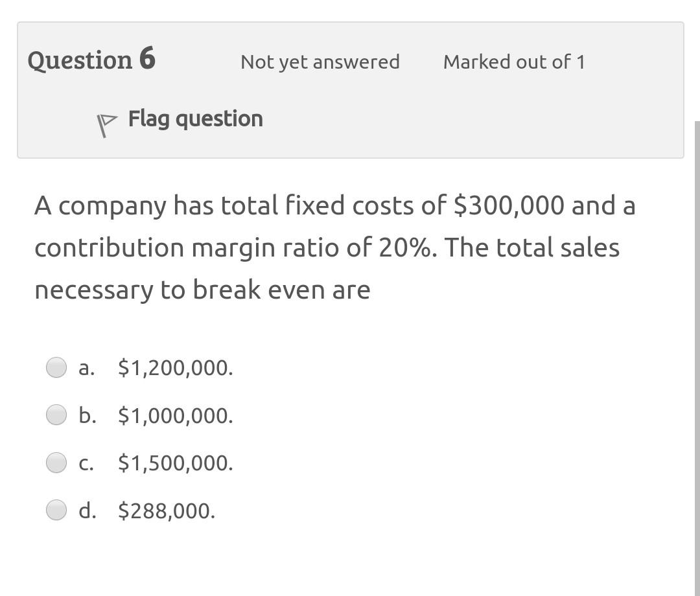700x596 pixels.
Task: Click the question text paragraph
Action: coord(324,246)
